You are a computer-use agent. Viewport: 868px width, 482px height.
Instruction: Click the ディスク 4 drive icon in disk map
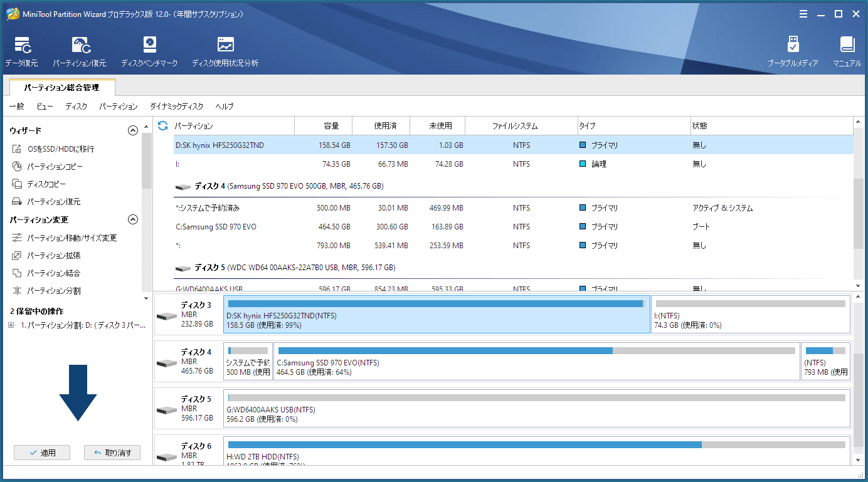coord(166,362)
